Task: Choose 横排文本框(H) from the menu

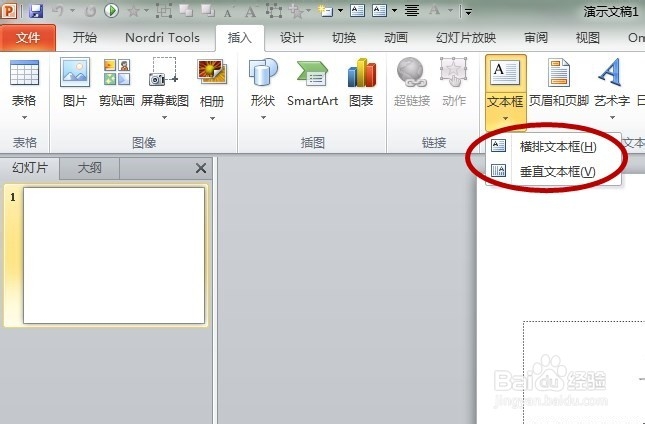Action: pyautogui.click(x=553, y=146)
